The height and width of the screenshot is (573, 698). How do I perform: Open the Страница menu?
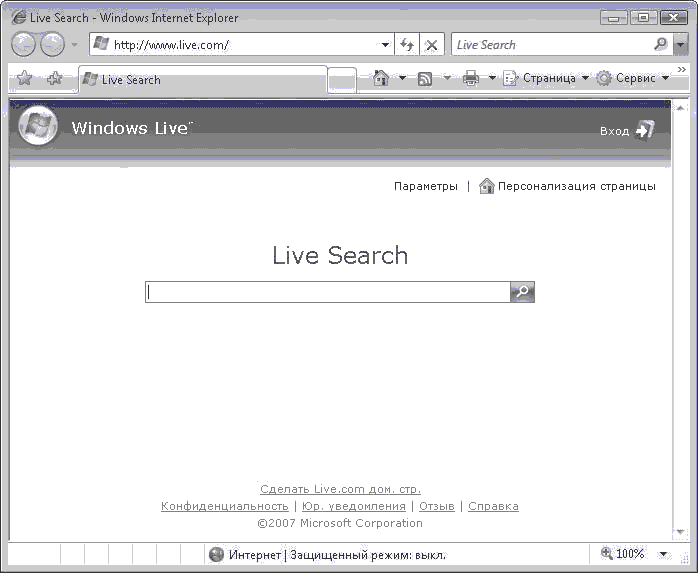click(x=546, y=78)
